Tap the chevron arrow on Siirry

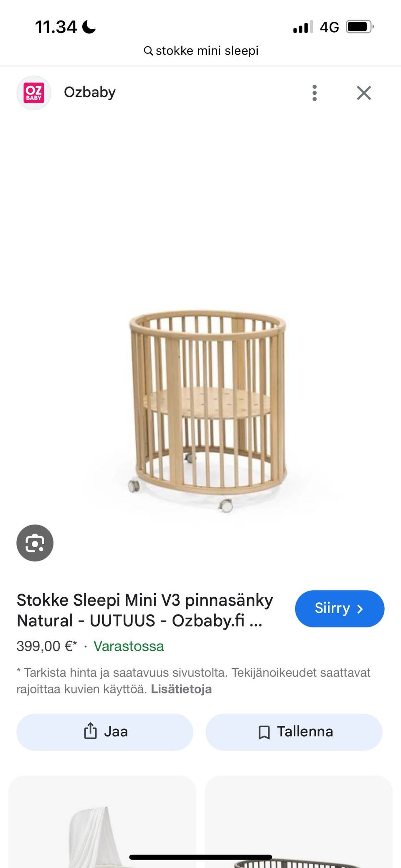[x=360, y=609]
